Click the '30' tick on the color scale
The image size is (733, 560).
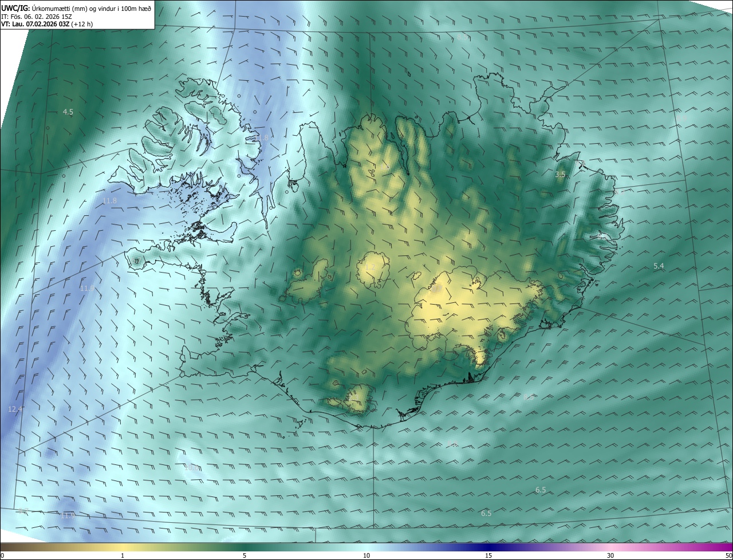pos(610,555)
